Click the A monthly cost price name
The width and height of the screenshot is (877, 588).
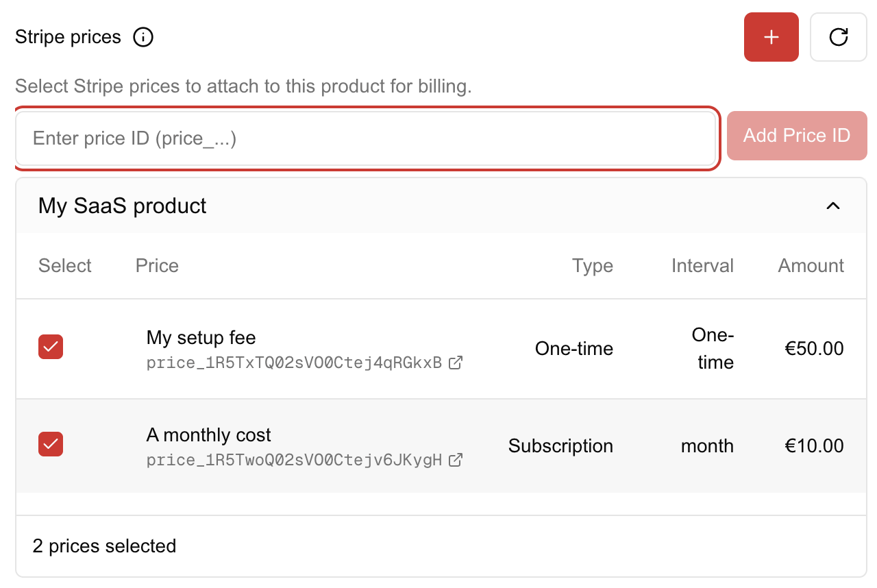pos(208,435)
